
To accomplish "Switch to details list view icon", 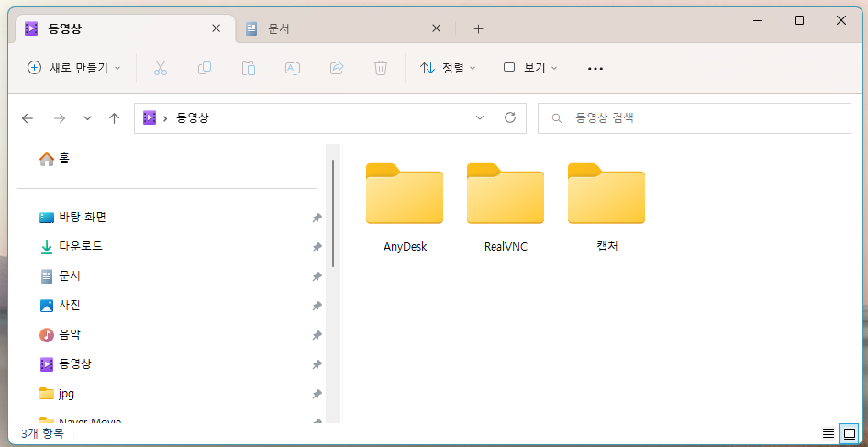I will [x=828, y=433].
